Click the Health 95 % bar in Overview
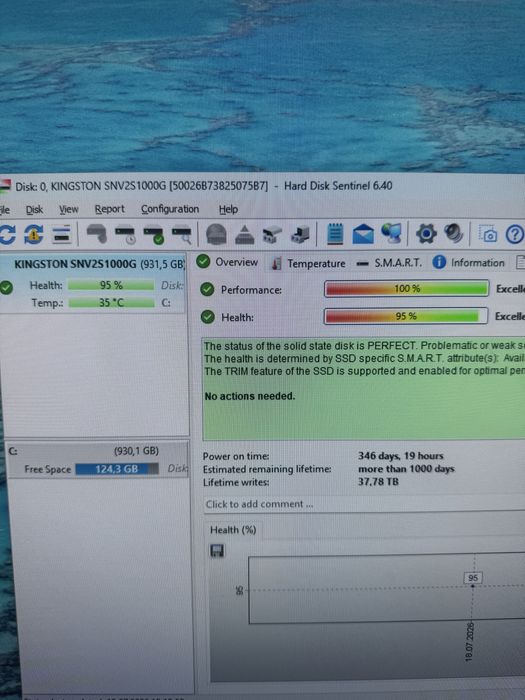 pos(405,316)
